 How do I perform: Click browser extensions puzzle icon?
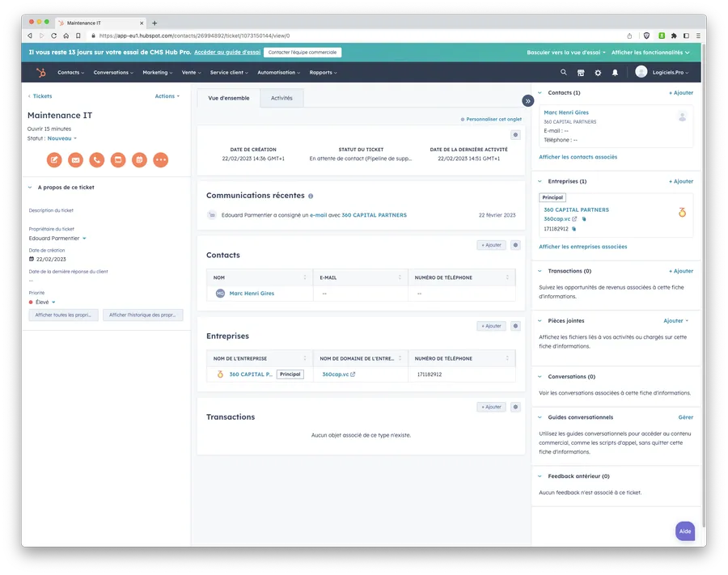674,36
